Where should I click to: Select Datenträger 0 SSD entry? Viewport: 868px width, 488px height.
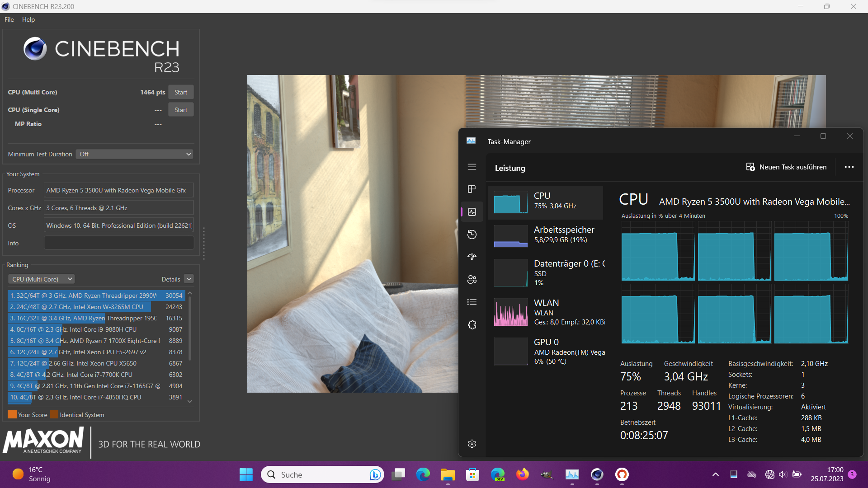[546, 273]
